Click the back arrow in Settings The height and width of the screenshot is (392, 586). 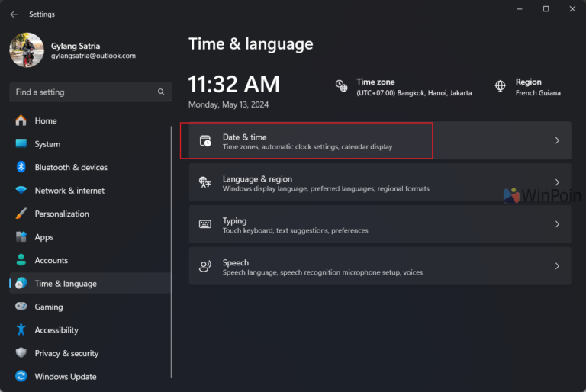[14, 14]
